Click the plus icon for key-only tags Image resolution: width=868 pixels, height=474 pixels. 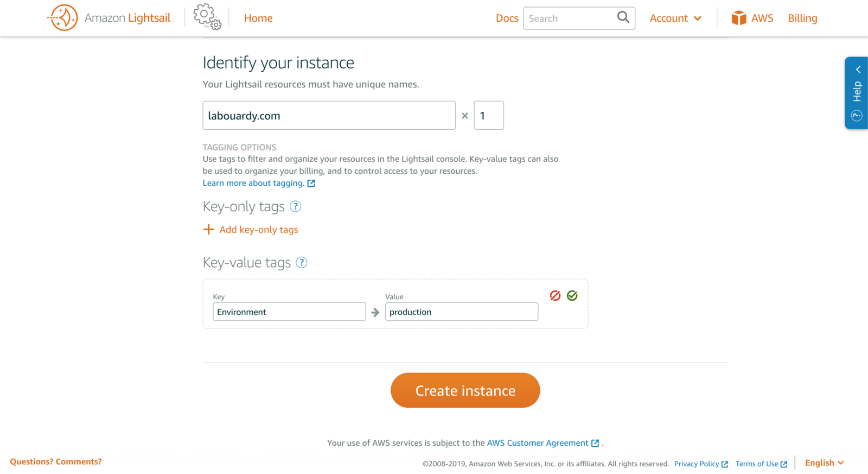click(208, 230)
